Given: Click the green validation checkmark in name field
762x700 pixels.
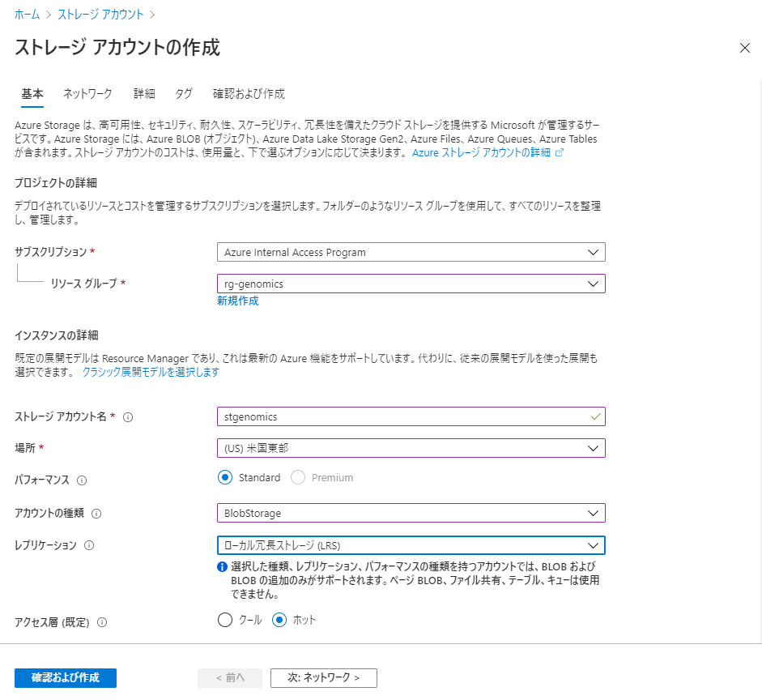Looking at the screenshot, I should pyautogui.click(x=595, y=416).
